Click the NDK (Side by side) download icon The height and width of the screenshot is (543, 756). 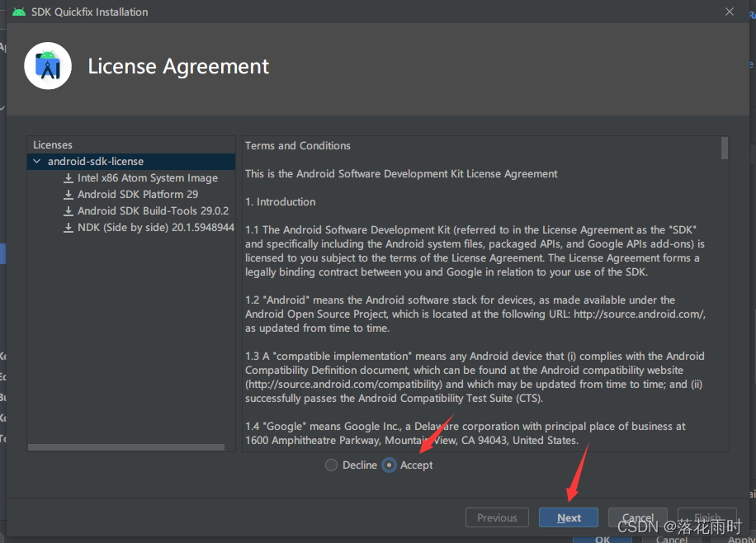[x=69, y=228]
